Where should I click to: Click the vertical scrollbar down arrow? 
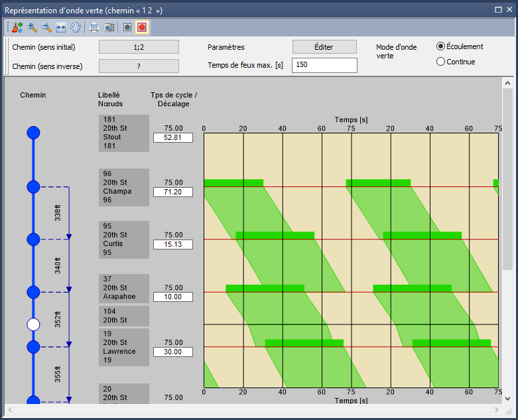coord(507,399)
